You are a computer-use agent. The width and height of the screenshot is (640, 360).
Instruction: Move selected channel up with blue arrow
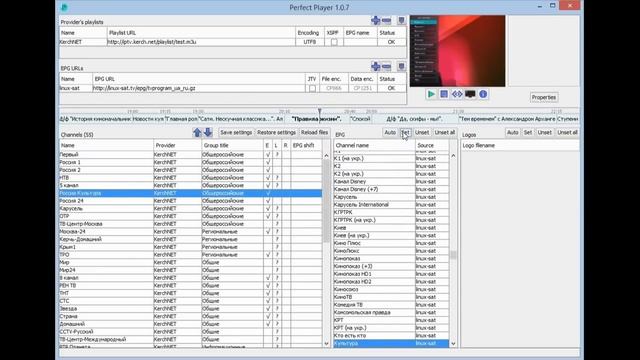(197, 132)
